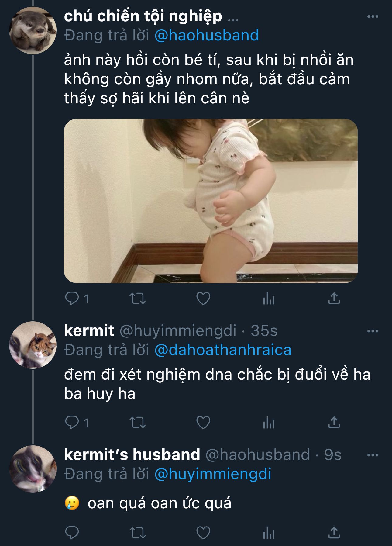The image size is (392, 546).
Task: Reply to the baby photo tweet
Action: (x=72, y=299)
